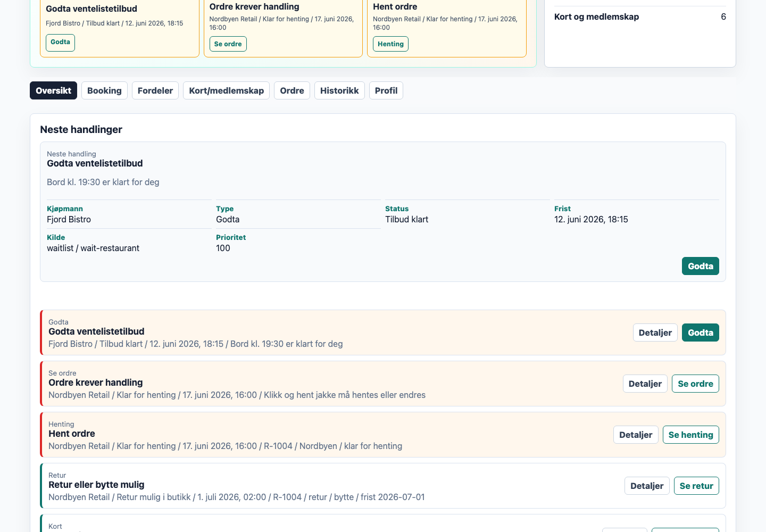Click Se ordre in Ordre krever handling row

(695, 384)
